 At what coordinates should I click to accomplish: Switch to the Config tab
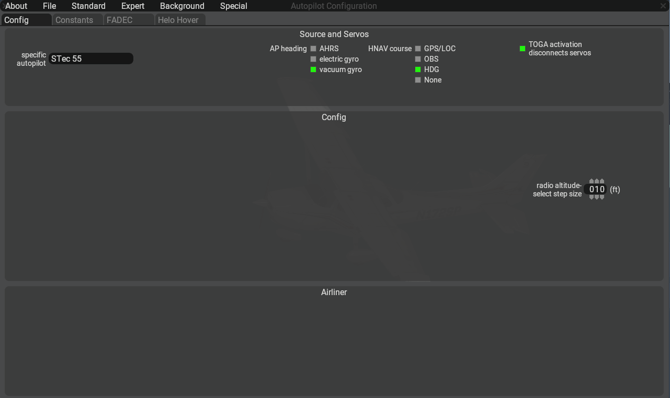click(x=26, y=20)
